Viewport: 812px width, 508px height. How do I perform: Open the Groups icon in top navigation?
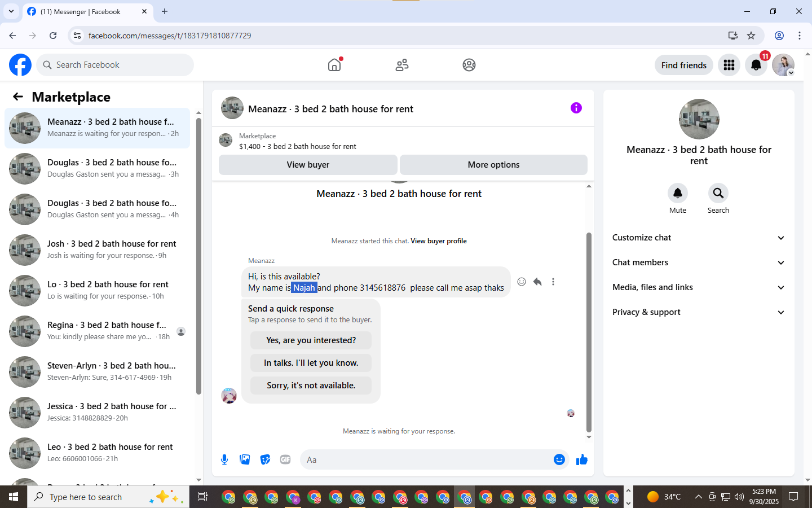pos(469,65)
